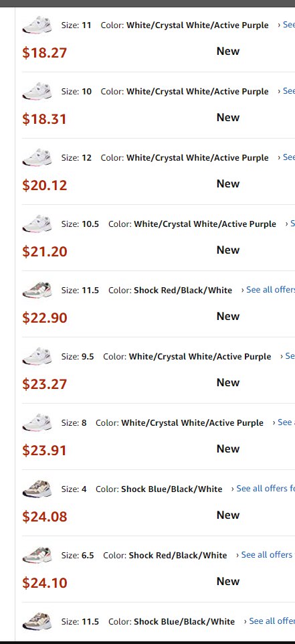Open Shock Blue shoe thumbnail for Size 4
The width and height of the screenshot is (295, 644).
[37, 489]
